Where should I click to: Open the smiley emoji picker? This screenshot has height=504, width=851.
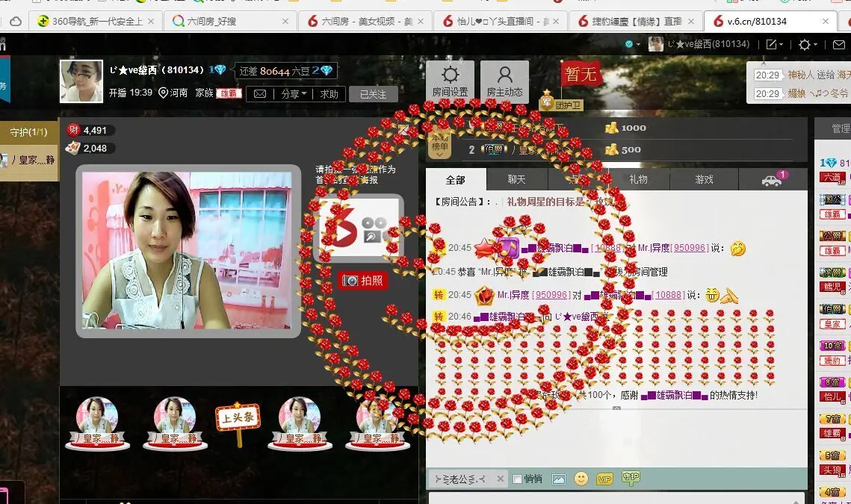[x=581, y=479]
